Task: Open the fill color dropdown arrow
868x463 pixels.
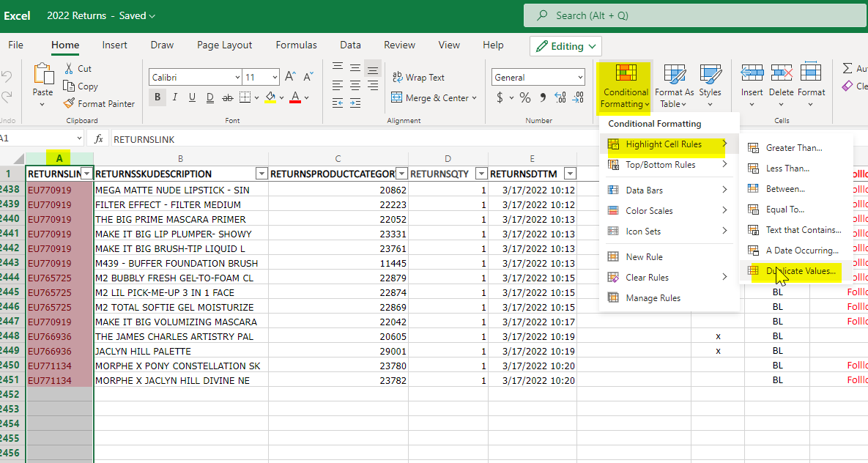Action: (x=282, y=98)
